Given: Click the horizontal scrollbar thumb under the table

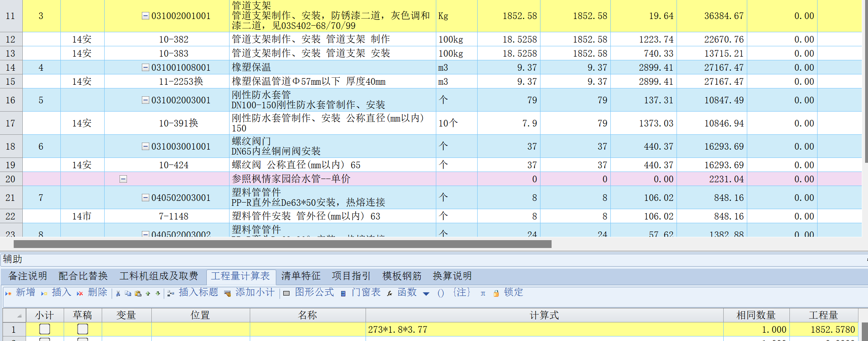Looking at the screenshot, I should pos(283,244).
